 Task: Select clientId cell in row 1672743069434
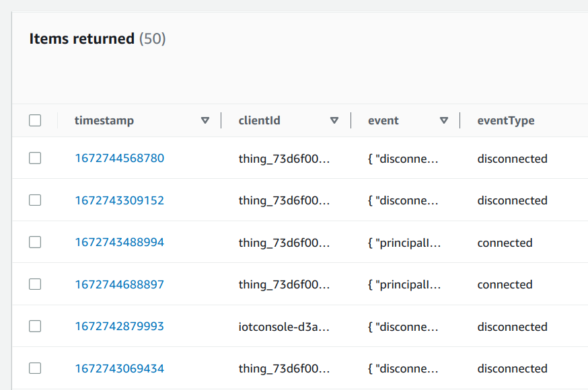point(284,369)
